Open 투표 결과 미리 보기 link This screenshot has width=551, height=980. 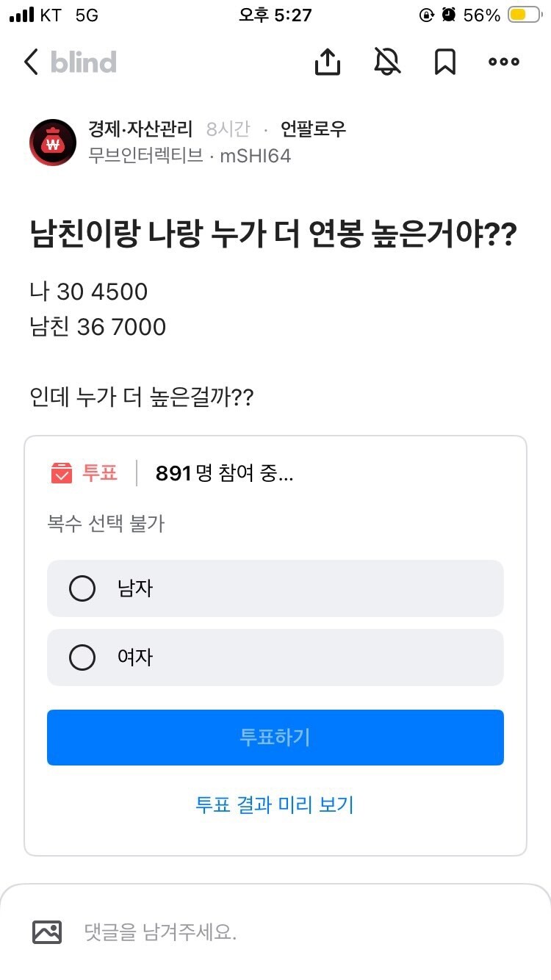[275, 804]
